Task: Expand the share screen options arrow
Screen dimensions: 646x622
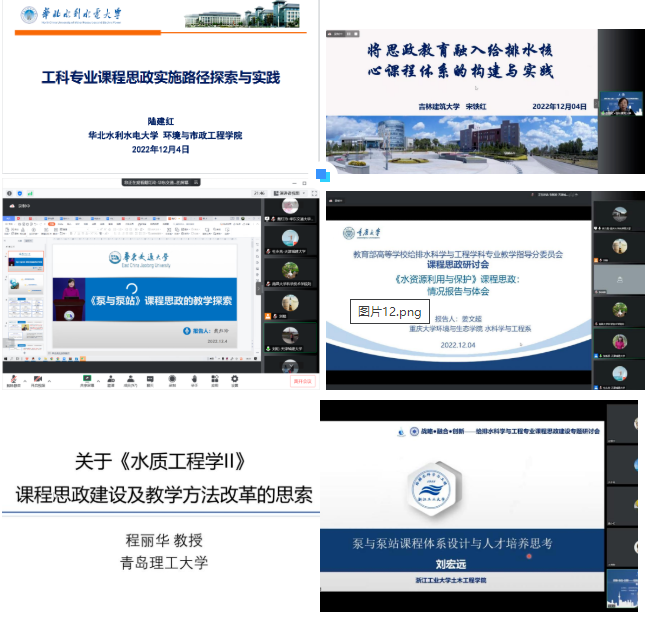Action: 97,378
